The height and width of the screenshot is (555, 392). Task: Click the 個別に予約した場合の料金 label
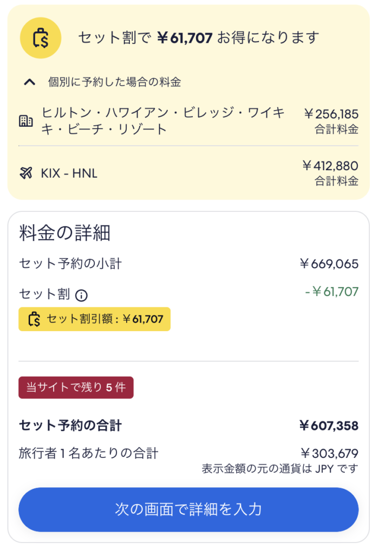tap(115, 82)
